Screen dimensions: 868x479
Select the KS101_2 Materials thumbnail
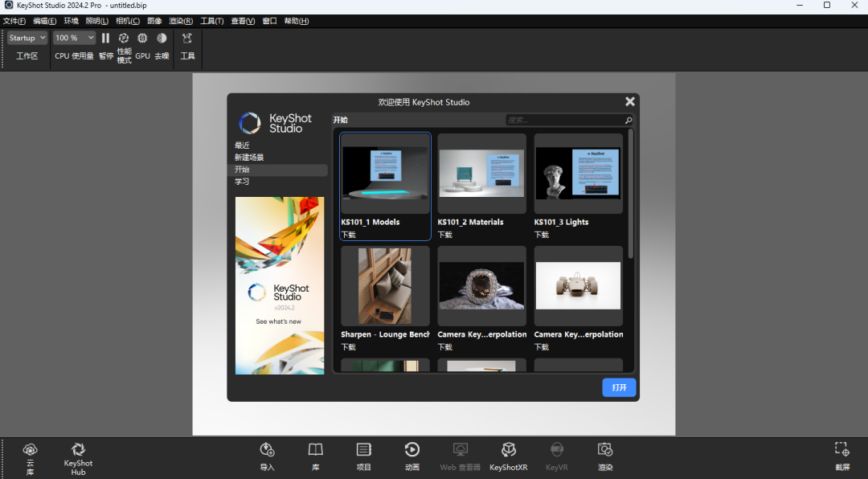click(481, 174)
